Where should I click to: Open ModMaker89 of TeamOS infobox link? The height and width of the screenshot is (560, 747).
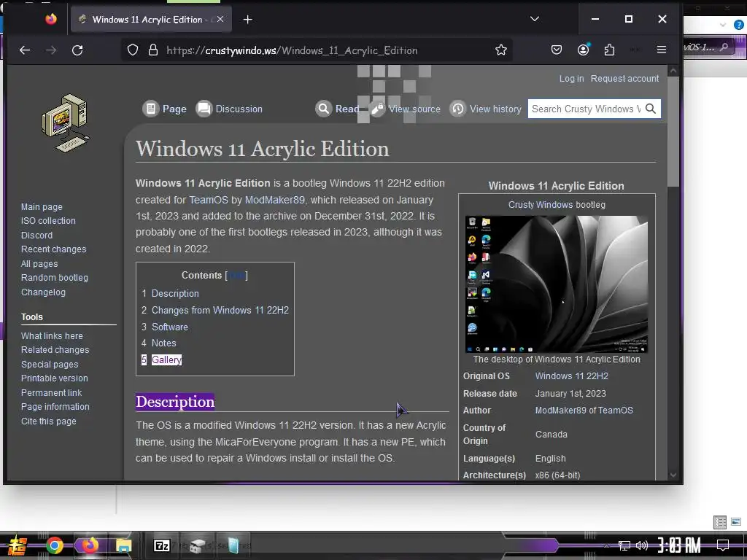[x=584, y=411]
